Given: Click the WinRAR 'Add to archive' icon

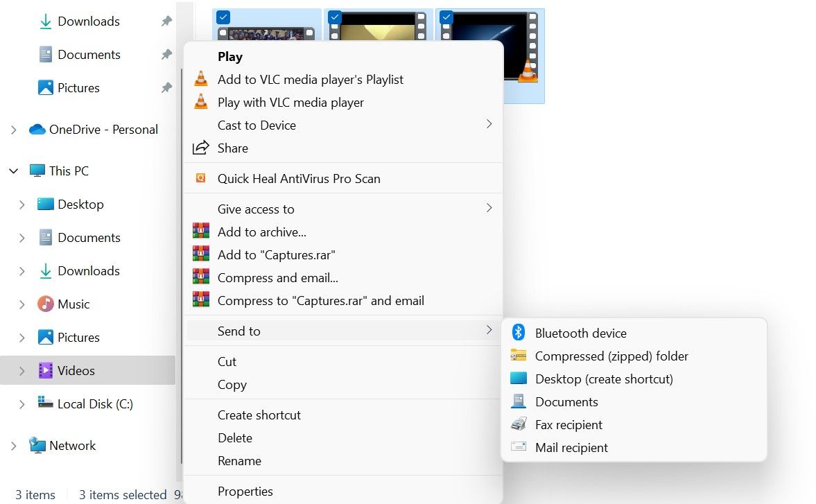Looking at the screenshot, I should pos(201,232).
